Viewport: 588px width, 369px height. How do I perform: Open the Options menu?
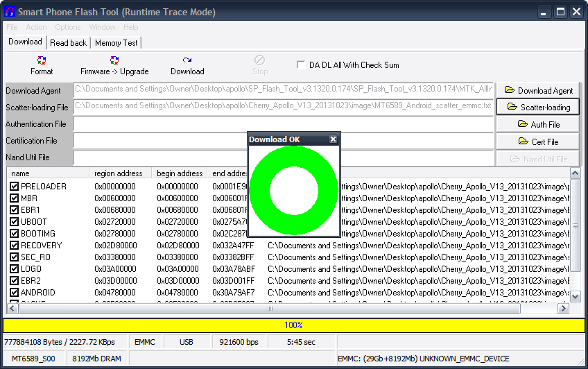click(68, 27)
